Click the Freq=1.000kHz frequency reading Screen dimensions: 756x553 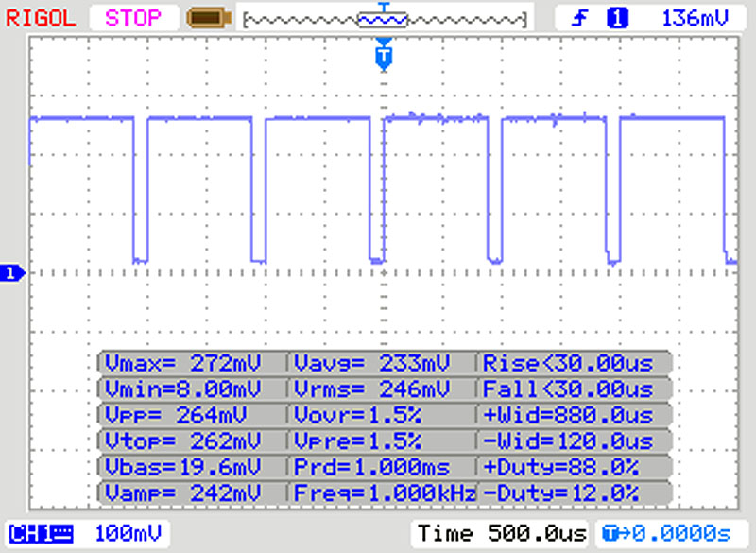(x=385, y=493)
